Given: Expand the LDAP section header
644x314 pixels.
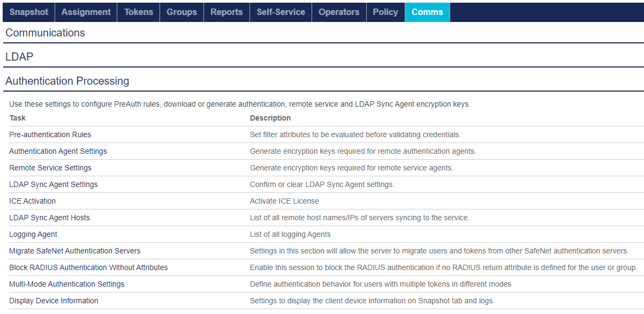Looking at the screenshot, I should pyautogui.click(x=20, y=57).
